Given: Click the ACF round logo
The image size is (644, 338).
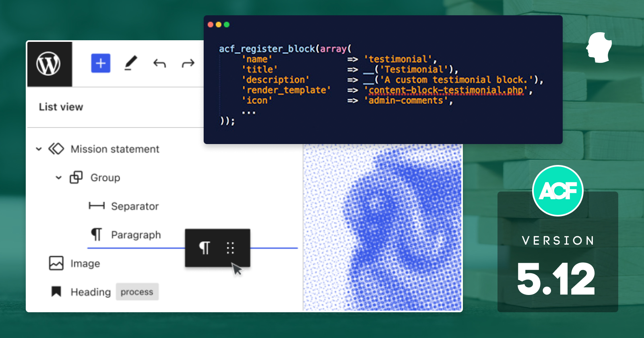Looking at the screenshot, I should coord(558,191).
